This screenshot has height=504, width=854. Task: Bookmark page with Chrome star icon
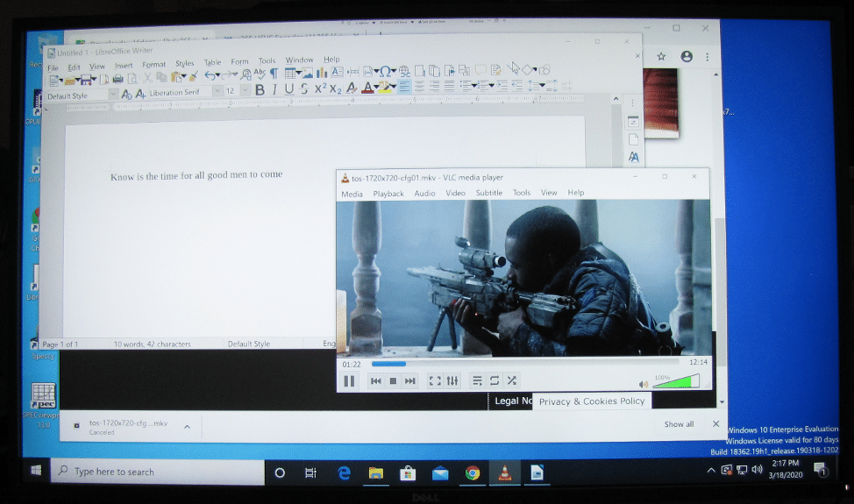pos(661,57)
